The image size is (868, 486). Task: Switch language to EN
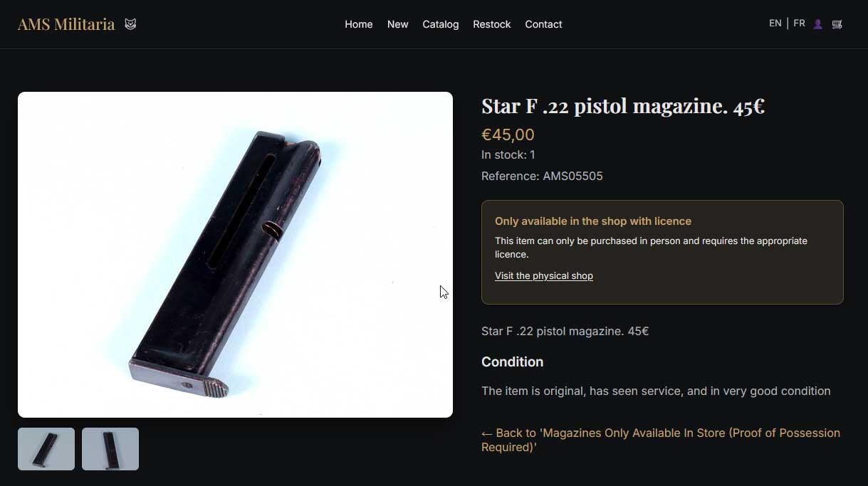coord(775,23)
